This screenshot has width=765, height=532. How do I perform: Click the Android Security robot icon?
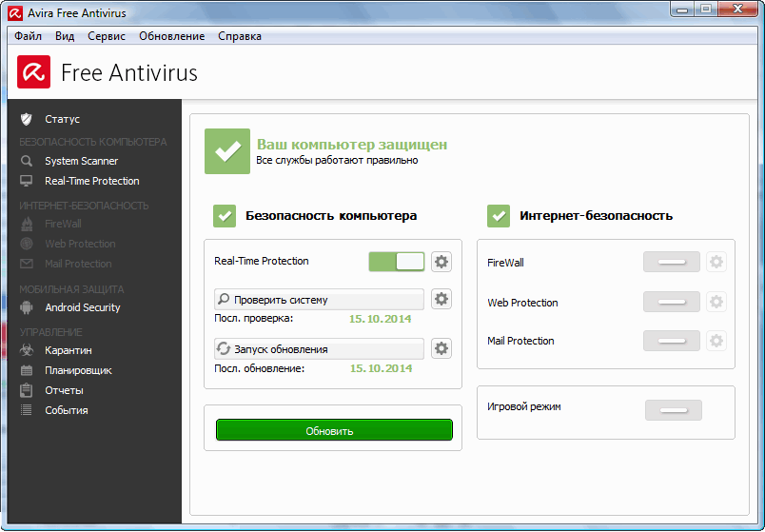[x=27, y=307]
